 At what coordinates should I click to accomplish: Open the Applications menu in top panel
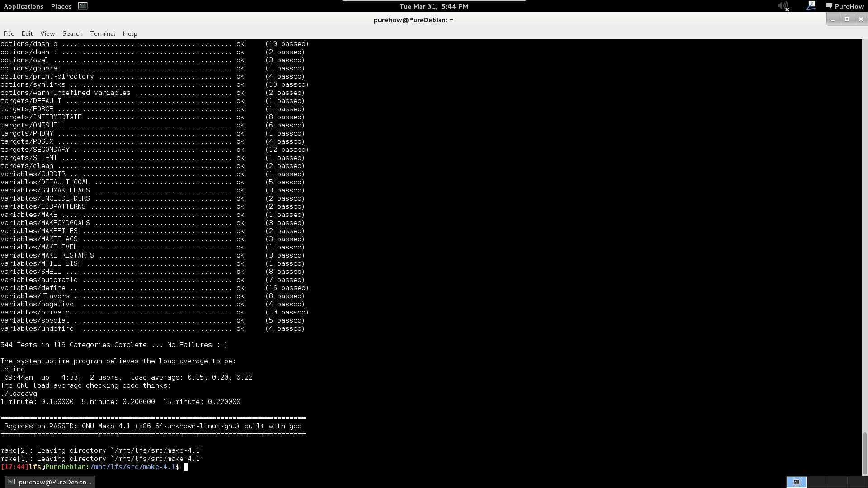[x=24, y=6]
